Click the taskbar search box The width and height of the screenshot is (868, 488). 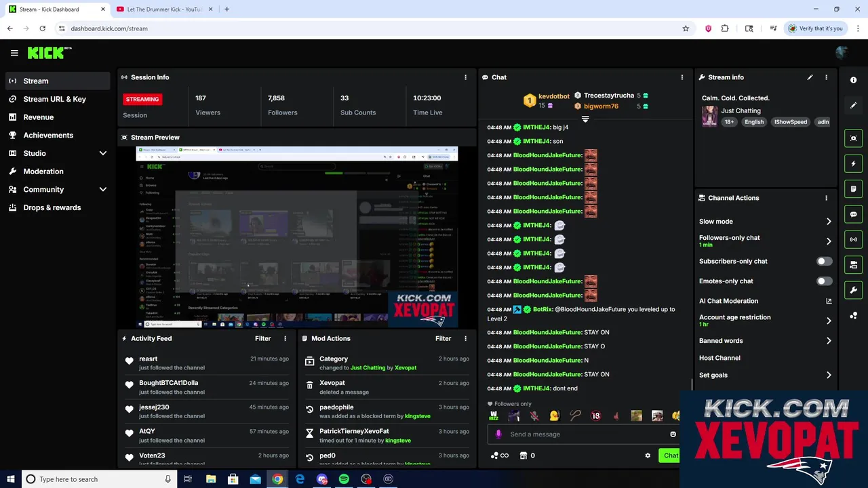(100, 479)
